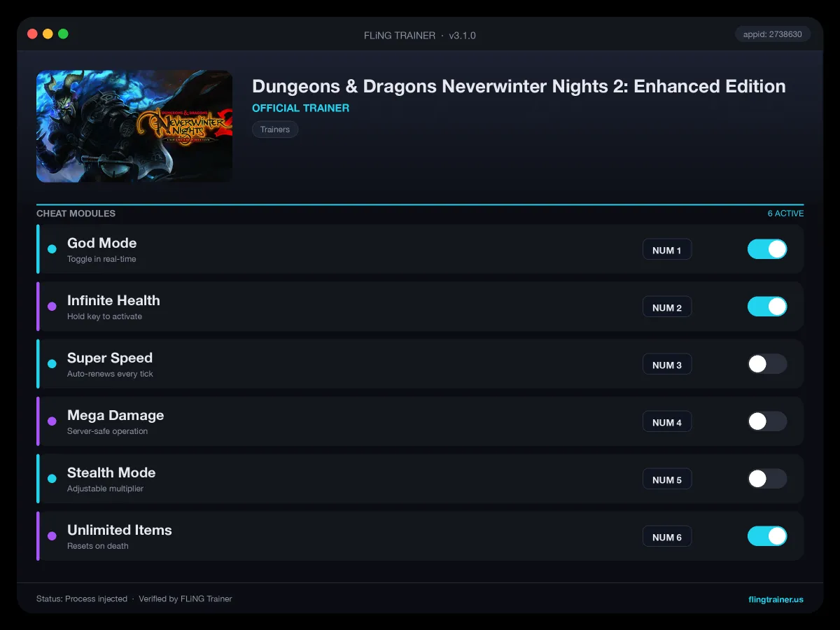Screen dimensions: 840x630
Task: Select the NUM 5 hotkey button
Action: tap(667, 479)
